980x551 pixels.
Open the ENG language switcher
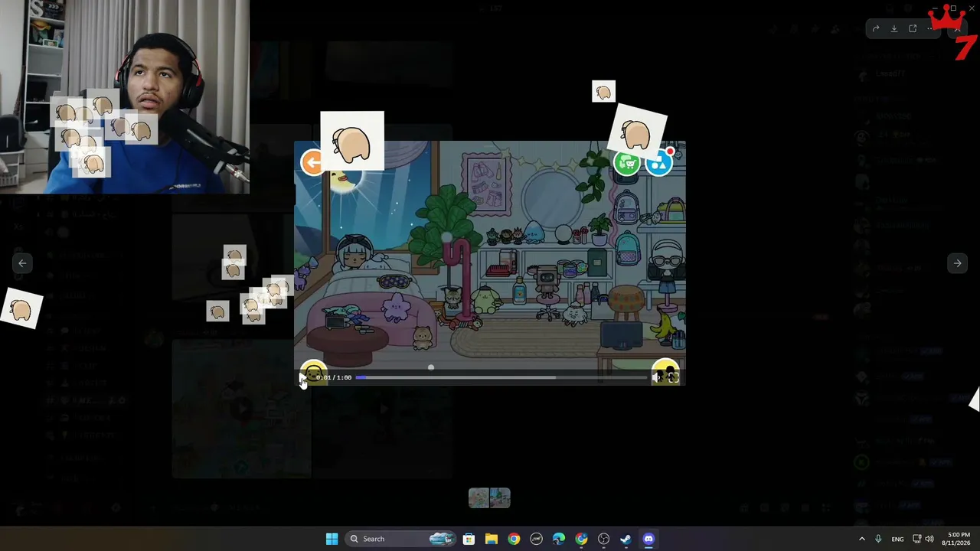(897, 539)
